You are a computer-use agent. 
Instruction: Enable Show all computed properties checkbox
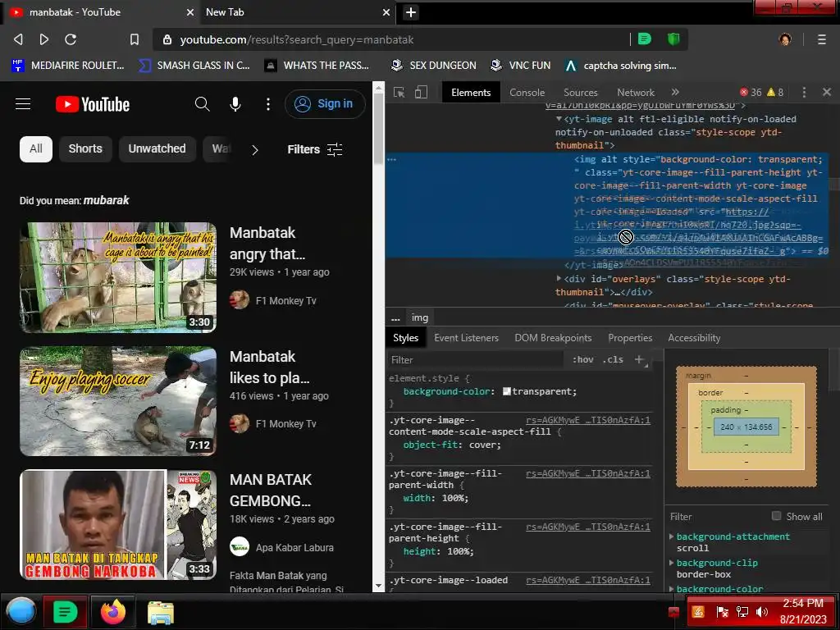776,516
